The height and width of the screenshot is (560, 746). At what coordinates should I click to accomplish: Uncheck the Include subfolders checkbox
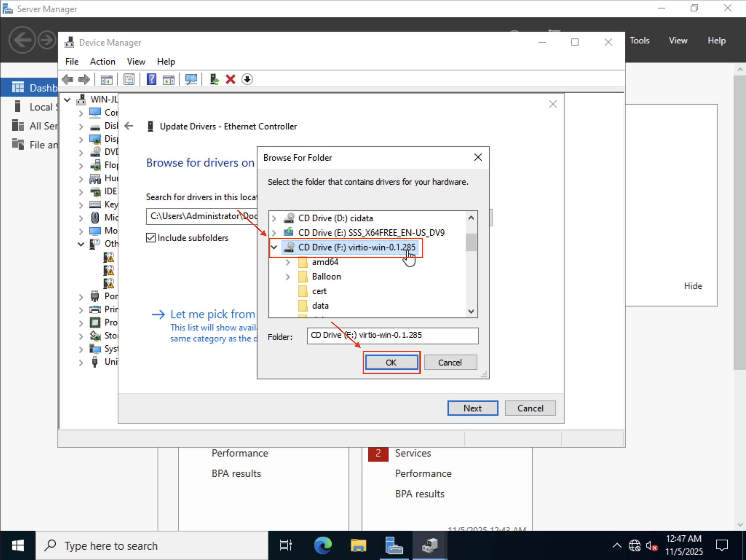(x=151, y=238)
